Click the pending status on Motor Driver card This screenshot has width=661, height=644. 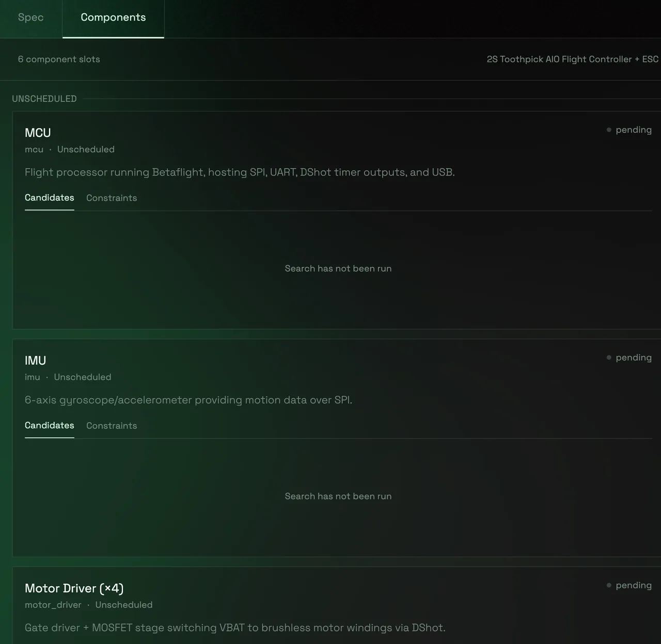629,585
